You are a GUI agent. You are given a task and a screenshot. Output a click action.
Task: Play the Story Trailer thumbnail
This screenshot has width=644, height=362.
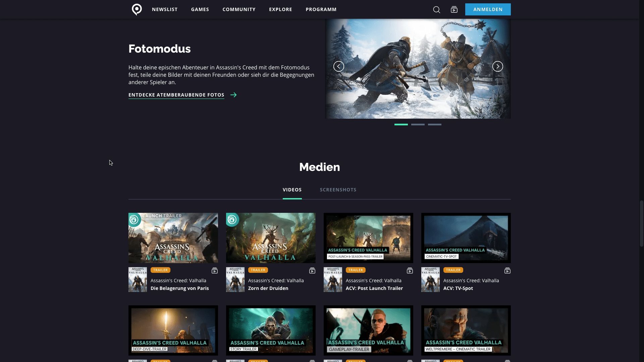click(x=271, y=330)
